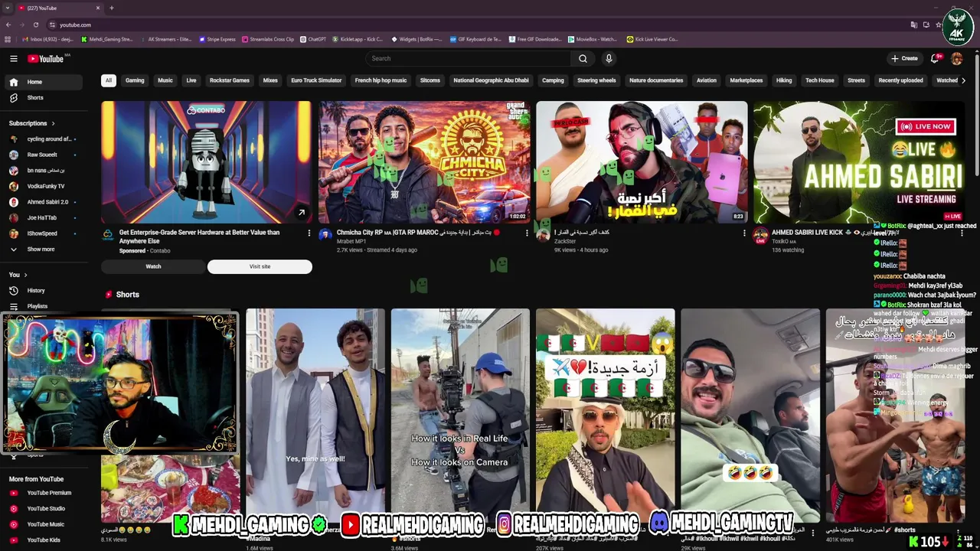The height and width of the screenshot is (551, 980).
Task: Open the Contabo robot ad thumbnail
Action: point(207,162)
